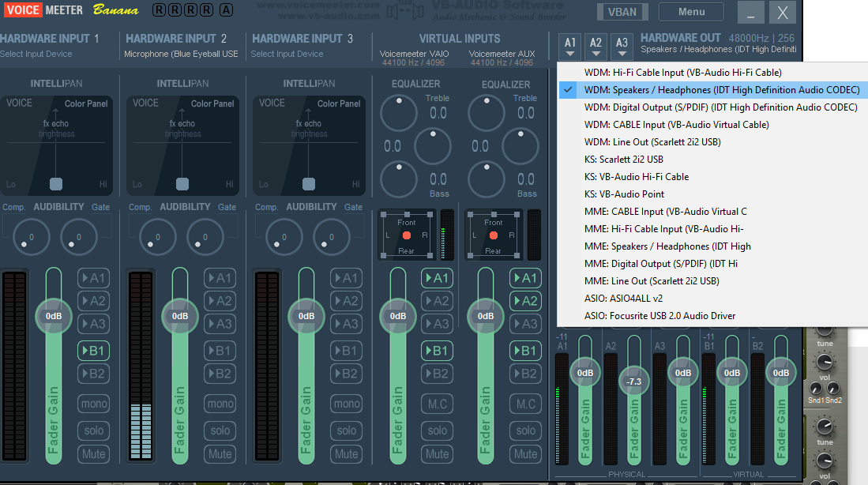Solo Hardware Input 2
This screenshot has height=485, width=868.
click(220, 430)
